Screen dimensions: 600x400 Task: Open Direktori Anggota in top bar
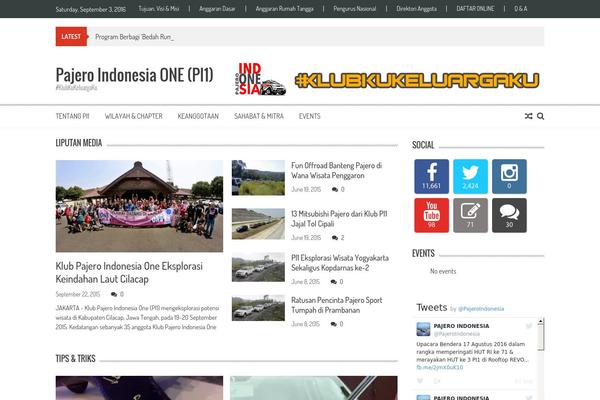click(x=416, y=8)
